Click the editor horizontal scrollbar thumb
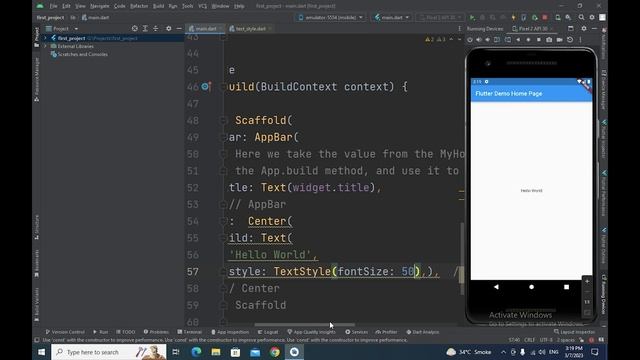This screenshot has height=360, width=640. pyautogui.click(x=304, y=325)
